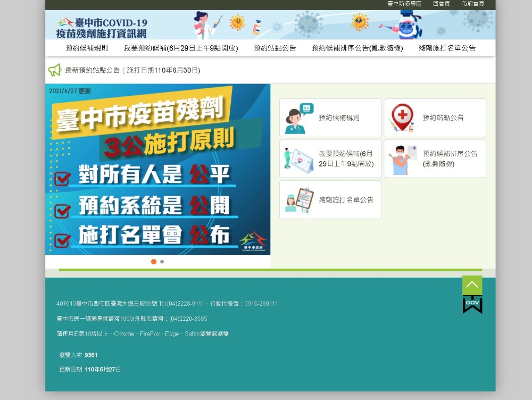Click the nurse icon for 預約候補規則
The image size is (532, 400).
(298, 118)
